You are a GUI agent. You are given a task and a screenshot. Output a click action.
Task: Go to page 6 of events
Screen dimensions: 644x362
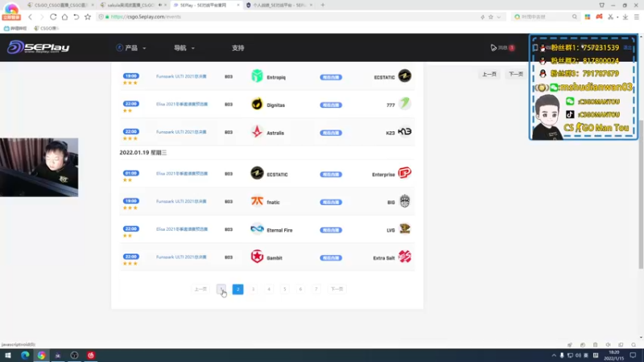click(x=300, y=289)
